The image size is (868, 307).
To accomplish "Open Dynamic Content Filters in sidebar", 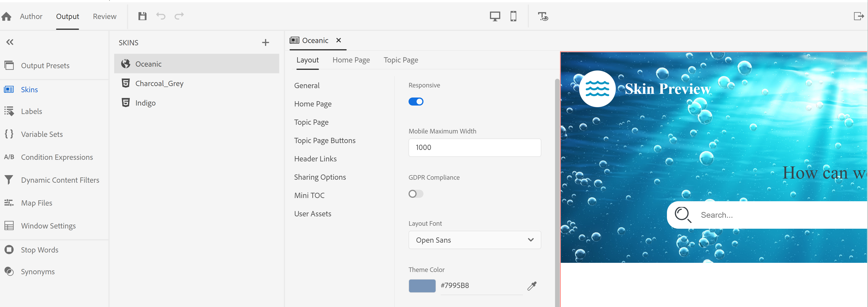I will point(60,180).
